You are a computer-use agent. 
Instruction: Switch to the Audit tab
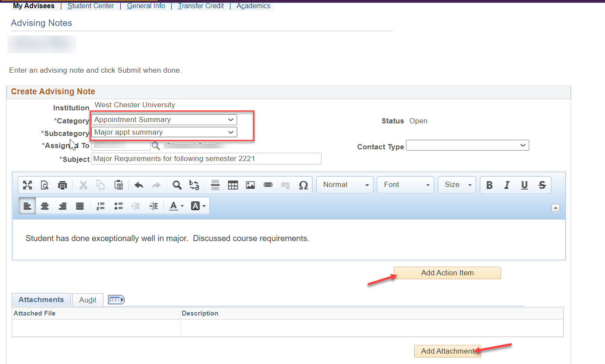(x=88, y=300)
